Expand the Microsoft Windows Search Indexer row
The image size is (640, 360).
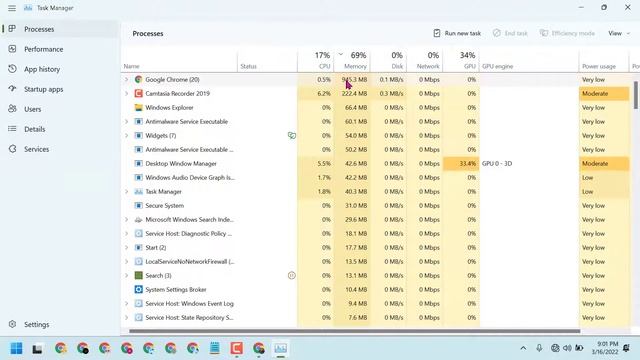(x=127, y=220)
